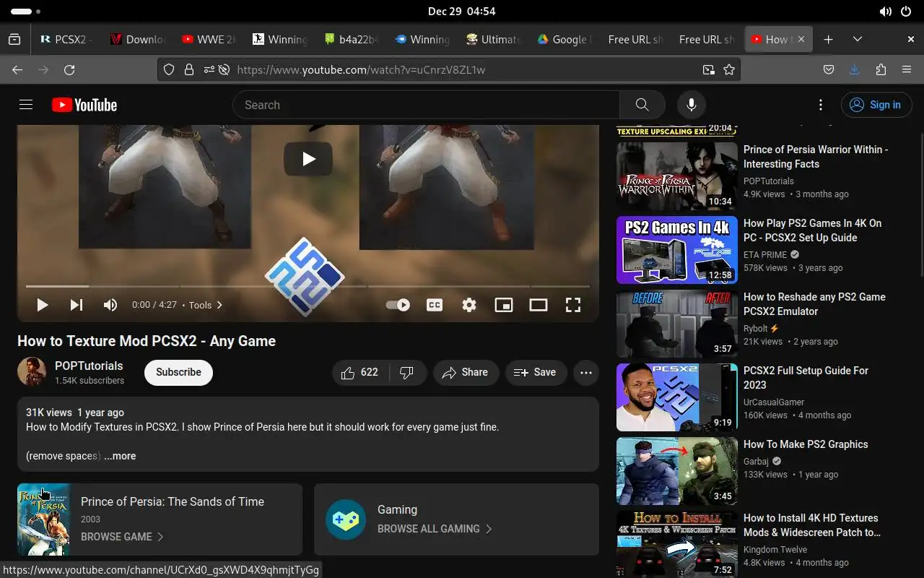Viewport: 924px width, 578px height.
Task: Enter full screen mode
Action: tap(573, 305)
